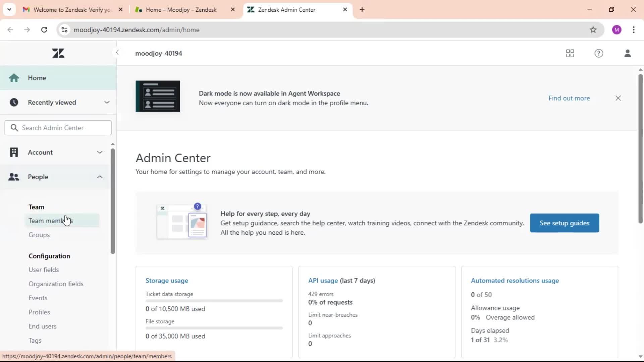
Task: Click the Zendesk logo icon
Action: (x=58, y=53)
